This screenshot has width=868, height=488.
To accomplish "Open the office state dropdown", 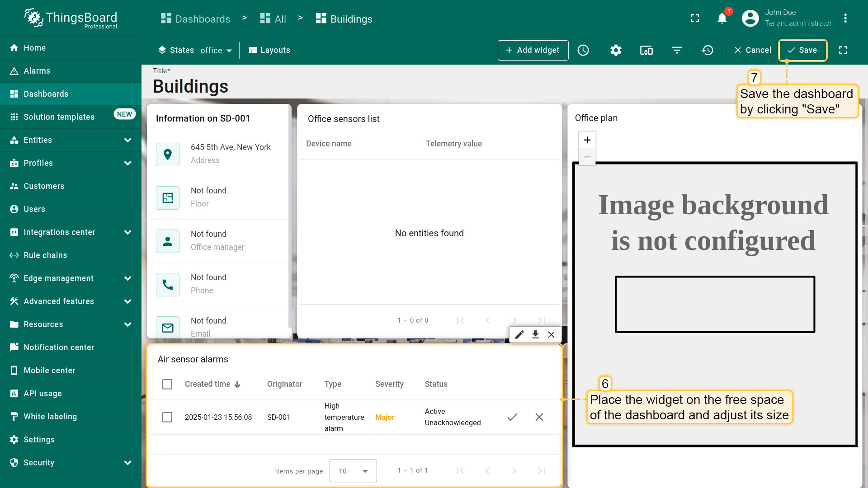I will tap(216, 50).
